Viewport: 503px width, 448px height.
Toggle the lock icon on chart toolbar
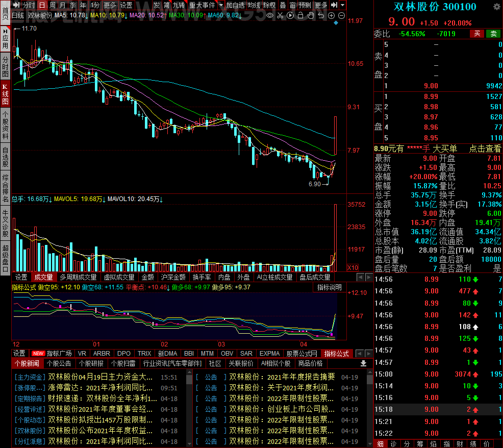(300, 15)
